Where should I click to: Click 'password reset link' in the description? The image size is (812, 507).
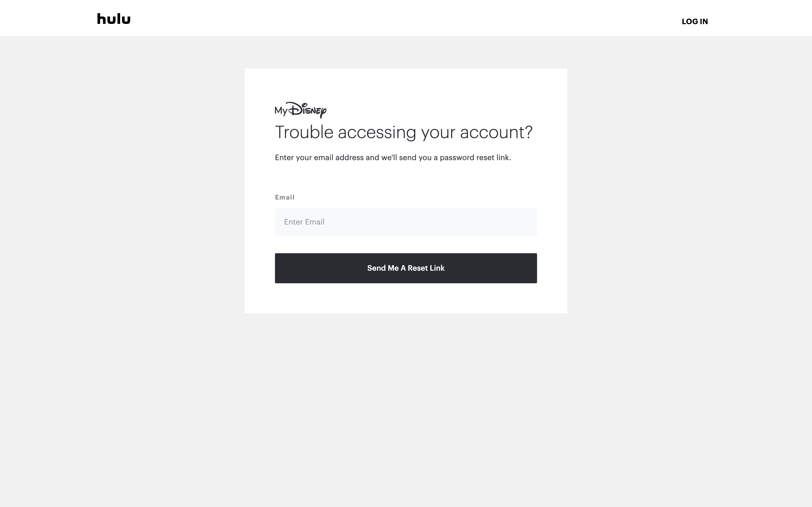point(474,158)
